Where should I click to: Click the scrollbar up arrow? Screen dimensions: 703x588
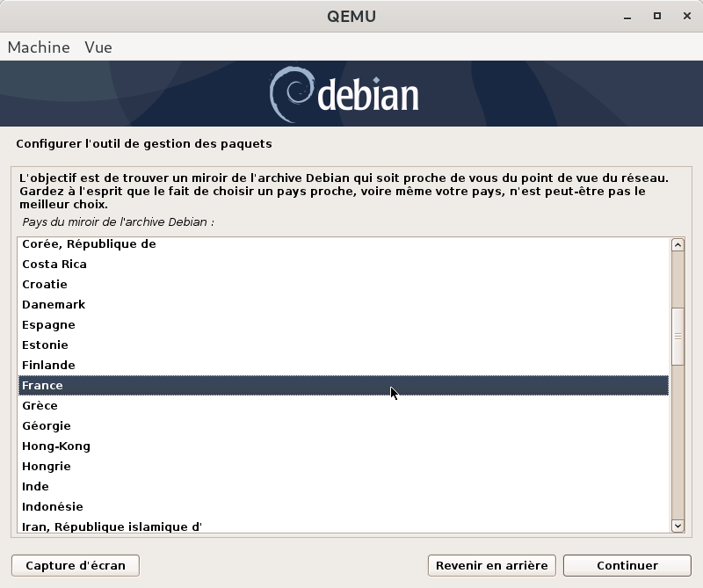678,245
